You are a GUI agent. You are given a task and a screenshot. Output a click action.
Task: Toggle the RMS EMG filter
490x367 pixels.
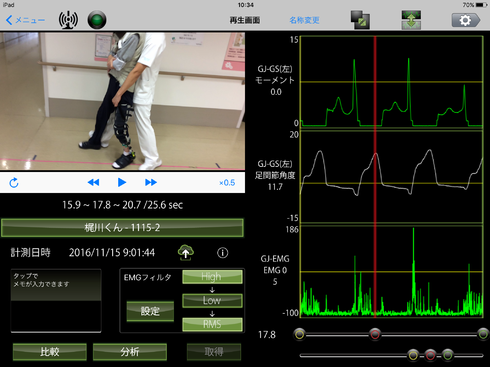212,324
